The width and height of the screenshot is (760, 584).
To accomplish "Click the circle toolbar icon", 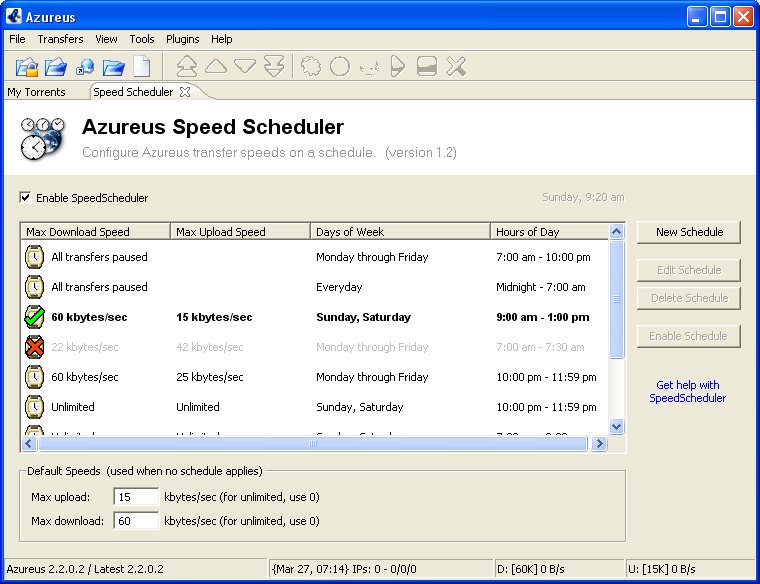I will [x=340, y=66].
